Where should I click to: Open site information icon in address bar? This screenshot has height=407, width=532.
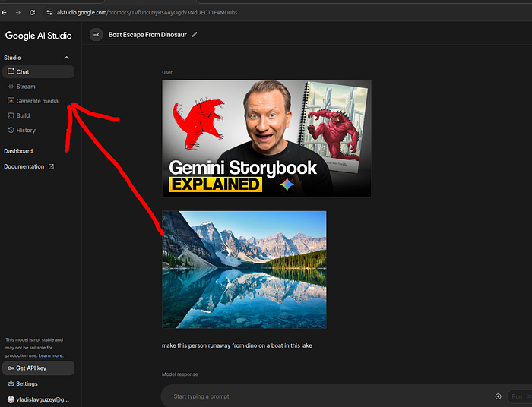tap(49, 13)
